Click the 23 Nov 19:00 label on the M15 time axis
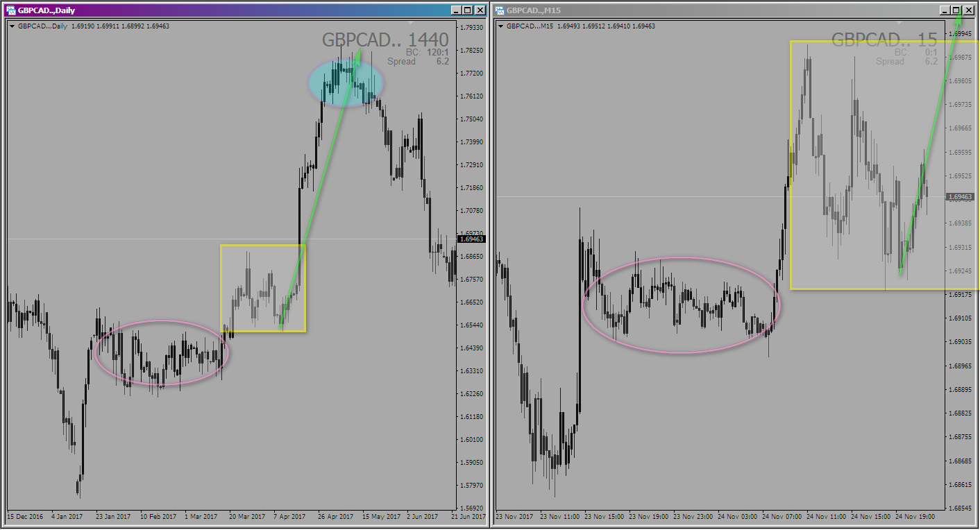Screen dimensions: 980x530 (x=648, y=517)
